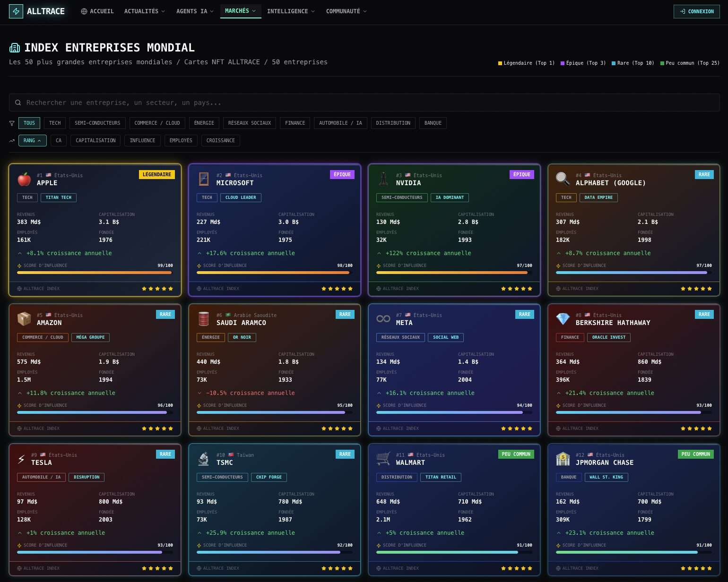Screen dimensions: 728x582
Task: Click the sparkle icon by Apple's influence score
Action: click(x=19, y=266)
